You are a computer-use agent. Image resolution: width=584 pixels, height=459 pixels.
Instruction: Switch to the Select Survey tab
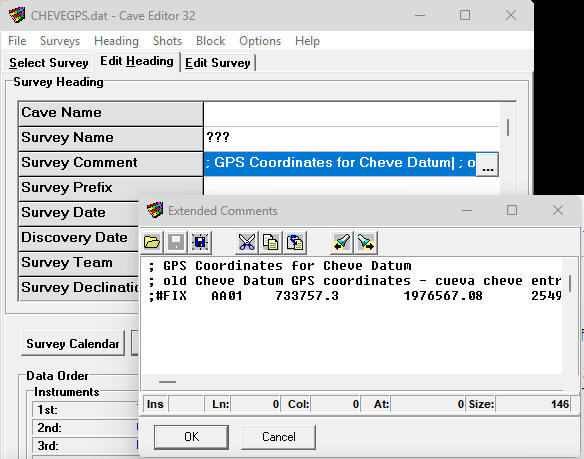point(48,63)
